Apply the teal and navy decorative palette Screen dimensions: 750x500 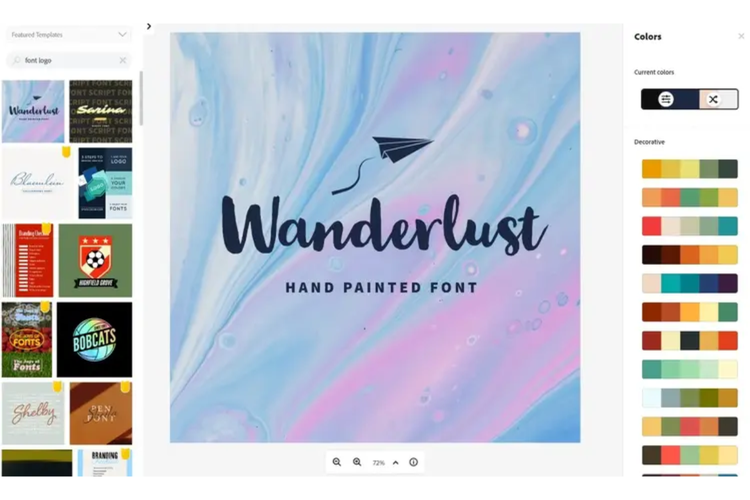point(689,283)
